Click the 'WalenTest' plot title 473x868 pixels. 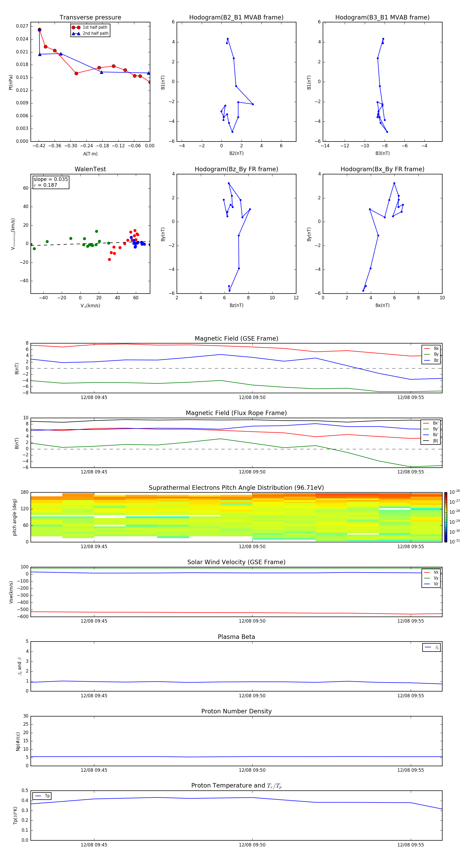coord(90,169)
